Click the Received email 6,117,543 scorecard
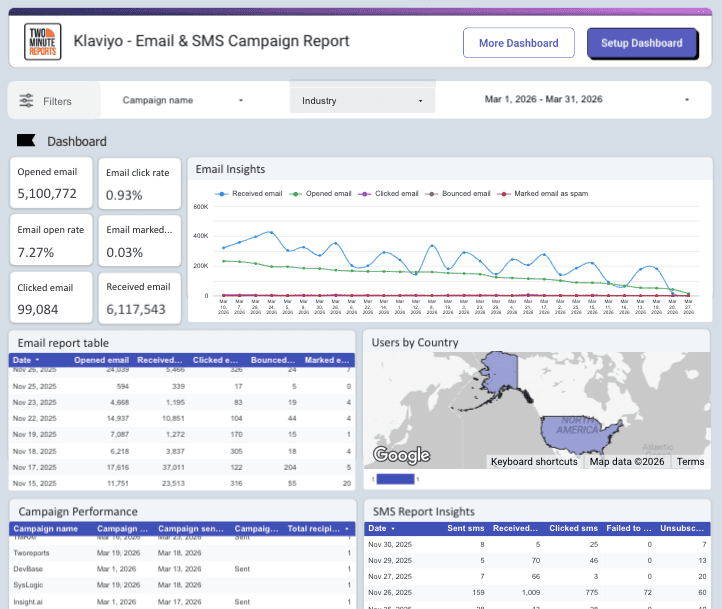The width and height of the screenshot is (722, 609). click(x=140, y=298)
